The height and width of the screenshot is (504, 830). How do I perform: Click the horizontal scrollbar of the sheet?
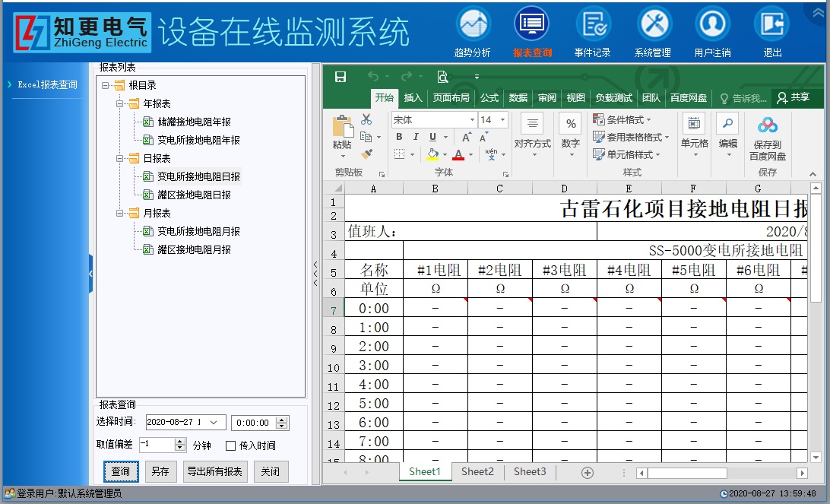[721, 473]
